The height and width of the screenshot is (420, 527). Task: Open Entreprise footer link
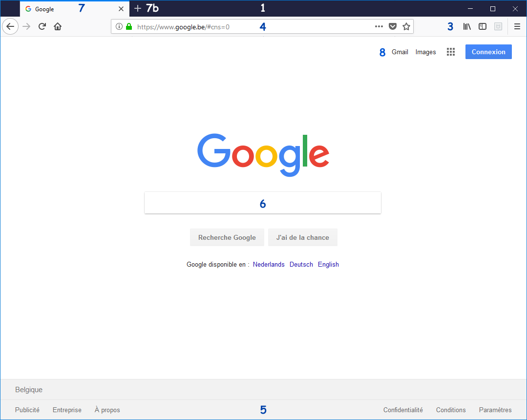tap(67, 410)
